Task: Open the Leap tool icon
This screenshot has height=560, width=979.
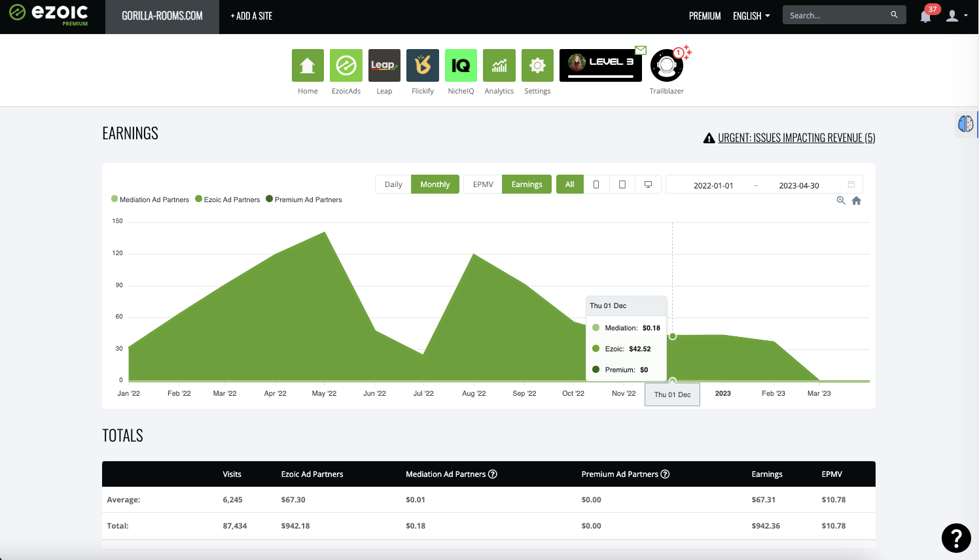Action: (x=384, y=65)
